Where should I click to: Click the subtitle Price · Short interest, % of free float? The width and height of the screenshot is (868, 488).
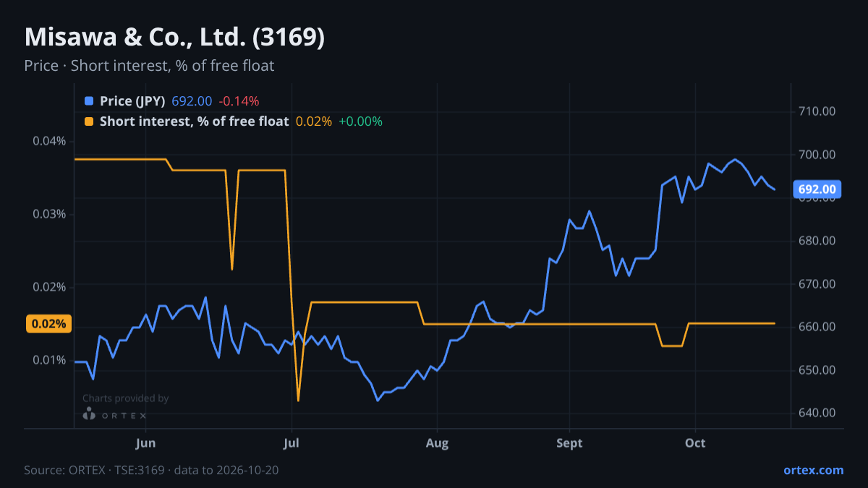point(149,66)
